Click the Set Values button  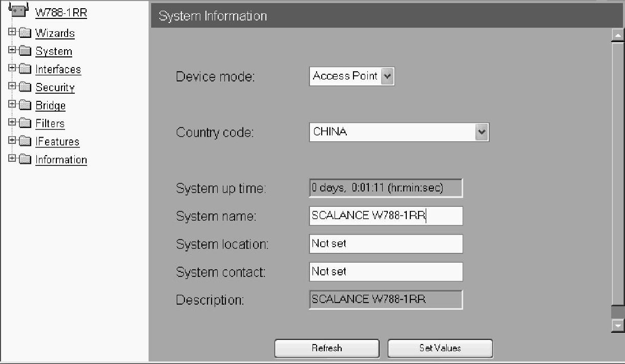pyautogui.click(x=440, y=348)
